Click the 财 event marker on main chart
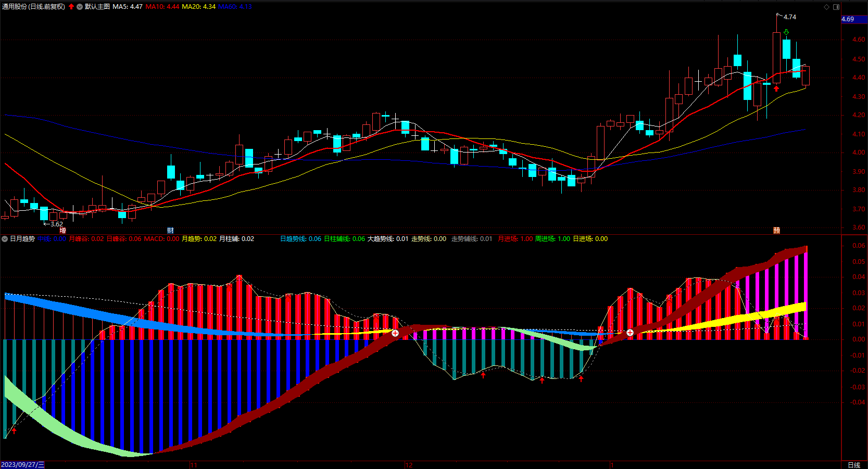 click(170, 230)
